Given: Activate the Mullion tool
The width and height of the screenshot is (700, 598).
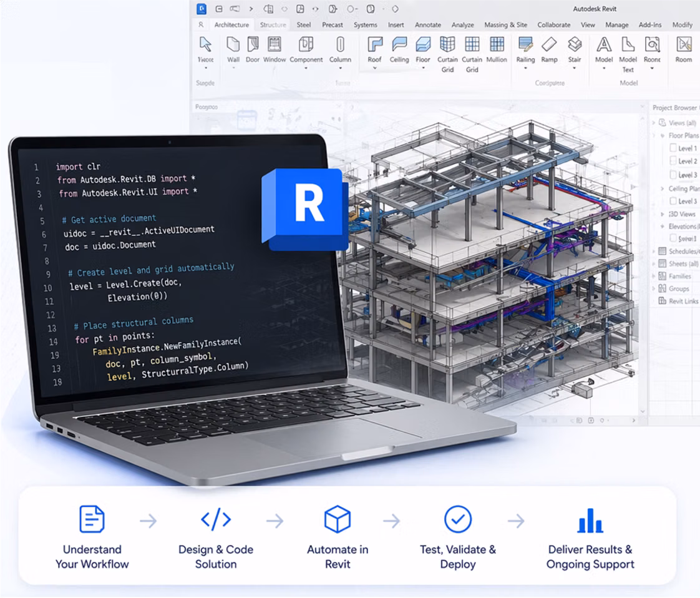Looking at the screenshot, I should pyautogui.click(x=497, y=49).
